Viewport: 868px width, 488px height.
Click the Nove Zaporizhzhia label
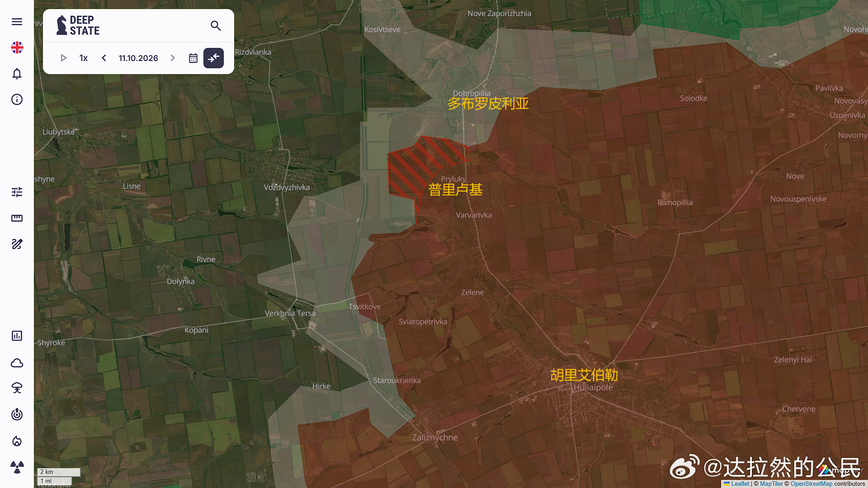[499, 14]
